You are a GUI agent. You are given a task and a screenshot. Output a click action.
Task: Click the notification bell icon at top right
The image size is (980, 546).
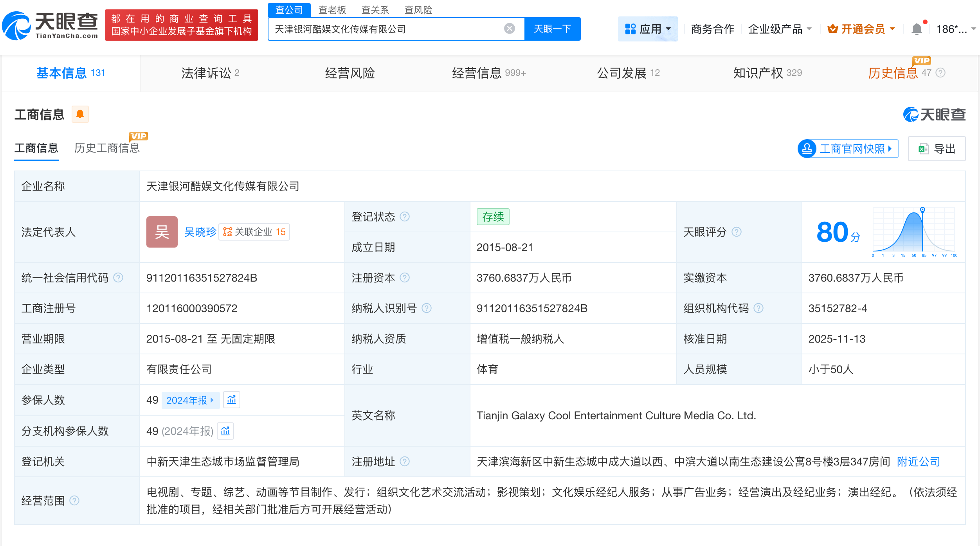917,29
